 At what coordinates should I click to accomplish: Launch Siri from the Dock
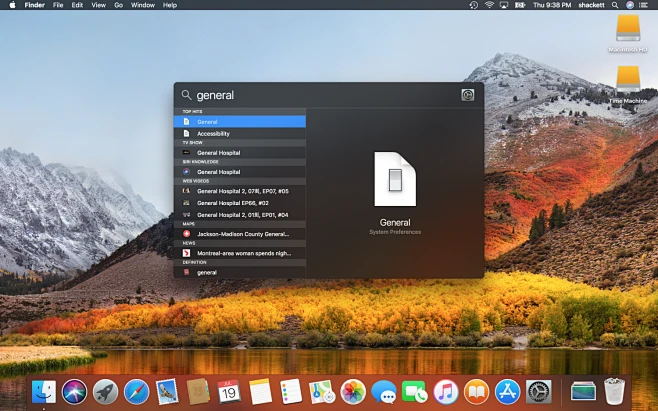(x=74, y=392)
